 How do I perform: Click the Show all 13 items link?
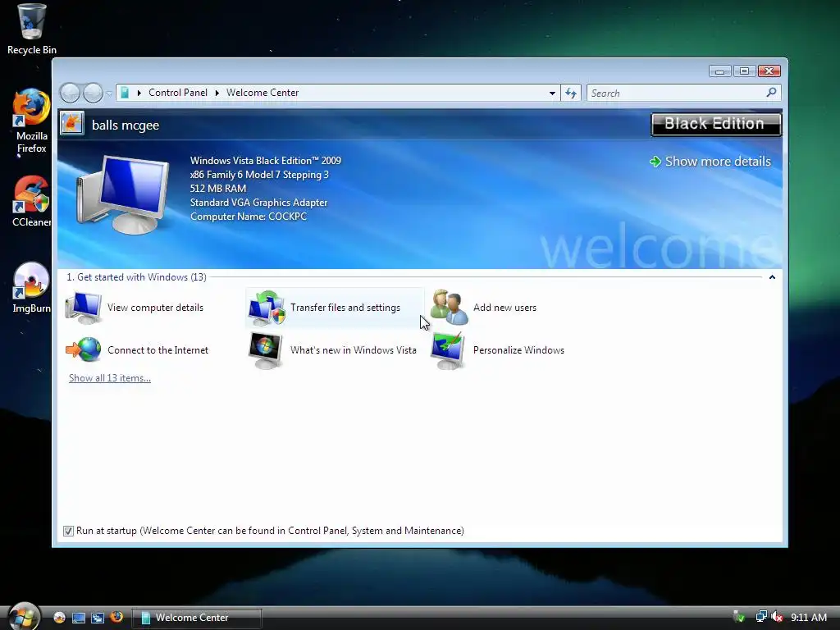coord(110,378)
